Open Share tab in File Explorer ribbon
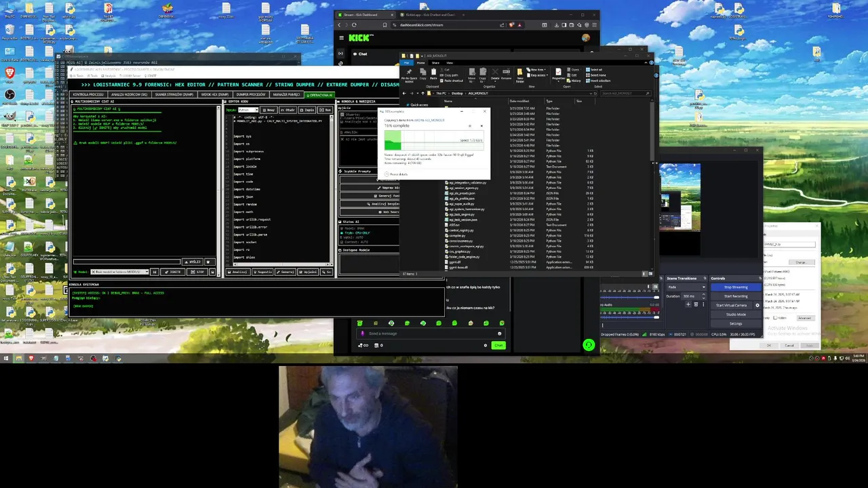The height and width of the screenshot is (488, 868). point(435,63)
